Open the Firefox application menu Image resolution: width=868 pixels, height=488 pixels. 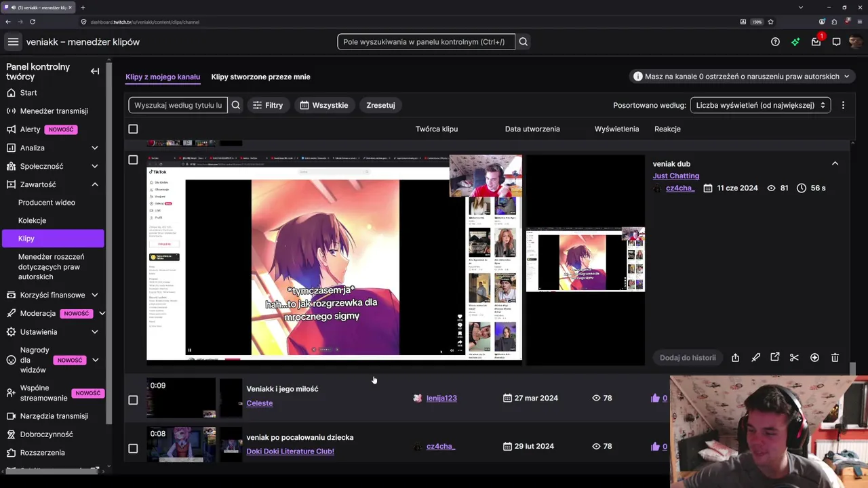point(859,22)
